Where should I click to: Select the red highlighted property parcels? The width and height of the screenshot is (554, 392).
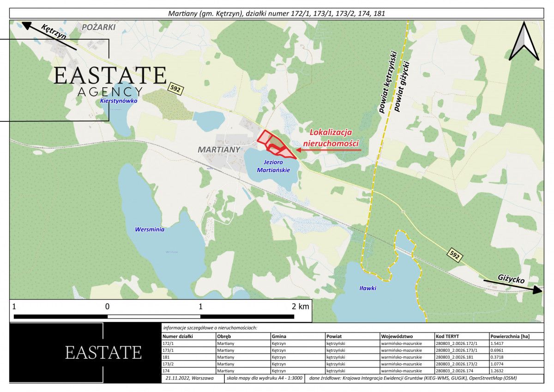click(x=276, y=145)
